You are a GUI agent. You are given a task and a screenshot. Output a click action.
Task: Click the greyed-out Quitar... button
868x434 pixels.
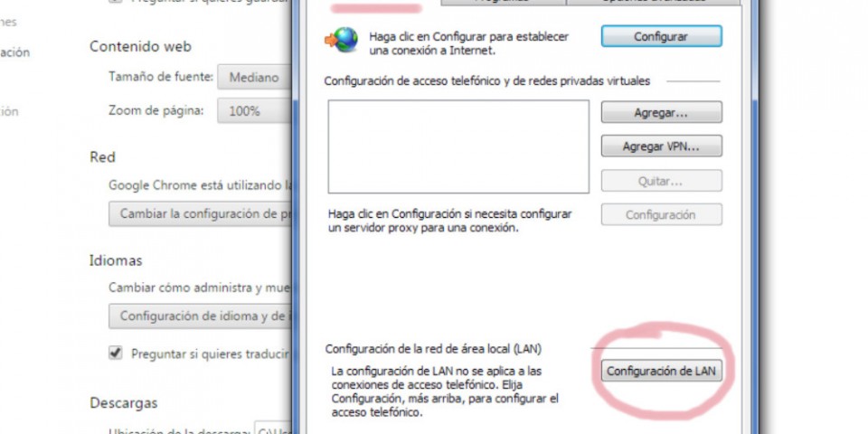click(662, 181)
